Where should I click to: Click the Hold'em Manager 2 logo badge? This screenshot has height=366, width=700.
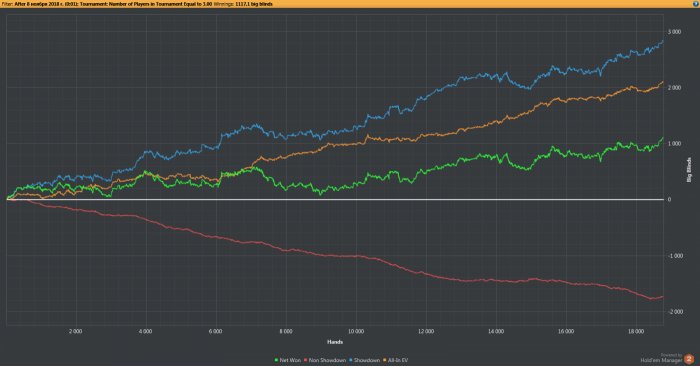point(689,359)
